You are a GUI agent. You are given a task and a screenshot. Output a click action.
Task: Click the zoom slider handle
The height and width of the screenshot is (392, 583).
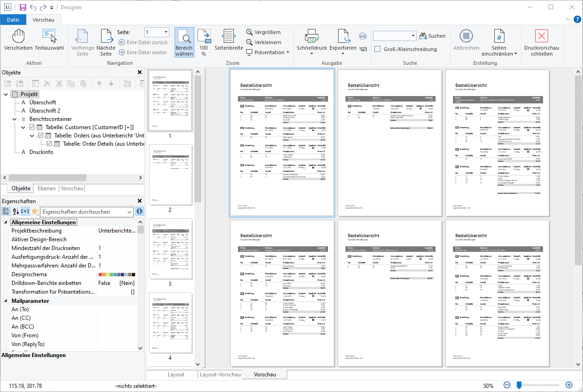[x=519, y=385]
